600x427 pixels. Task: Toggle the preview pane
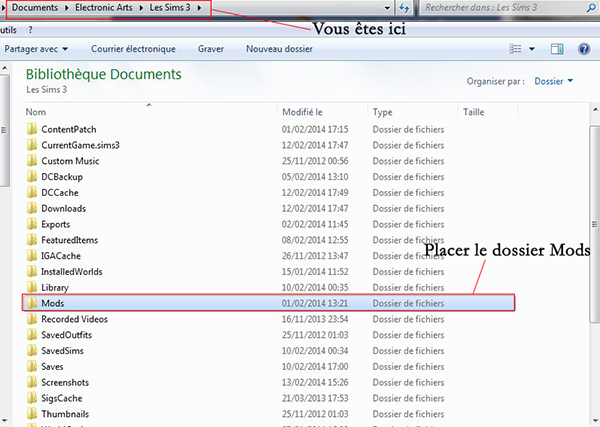(557, 48)
